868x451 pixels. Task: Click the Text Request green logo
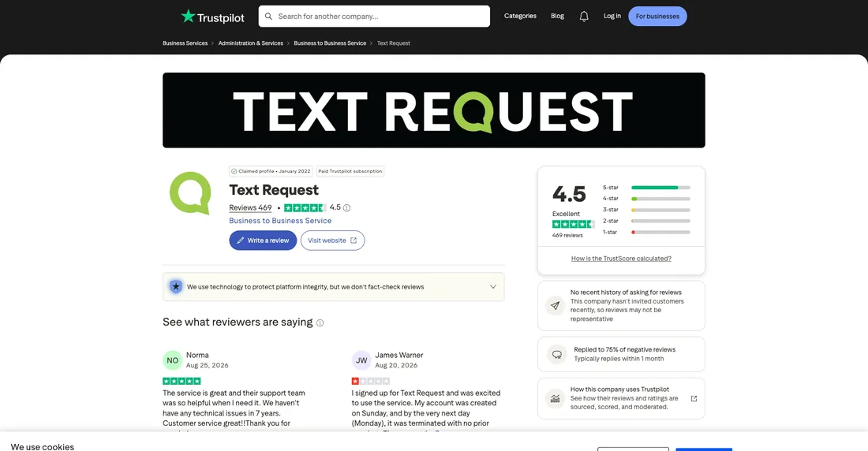pos(190,192)
